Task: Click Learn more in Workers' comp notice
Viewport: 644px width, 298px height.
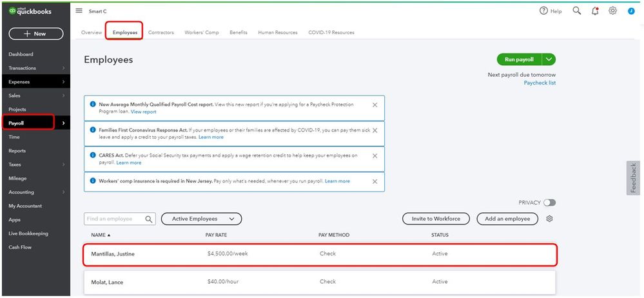Action: coord(337,181)
